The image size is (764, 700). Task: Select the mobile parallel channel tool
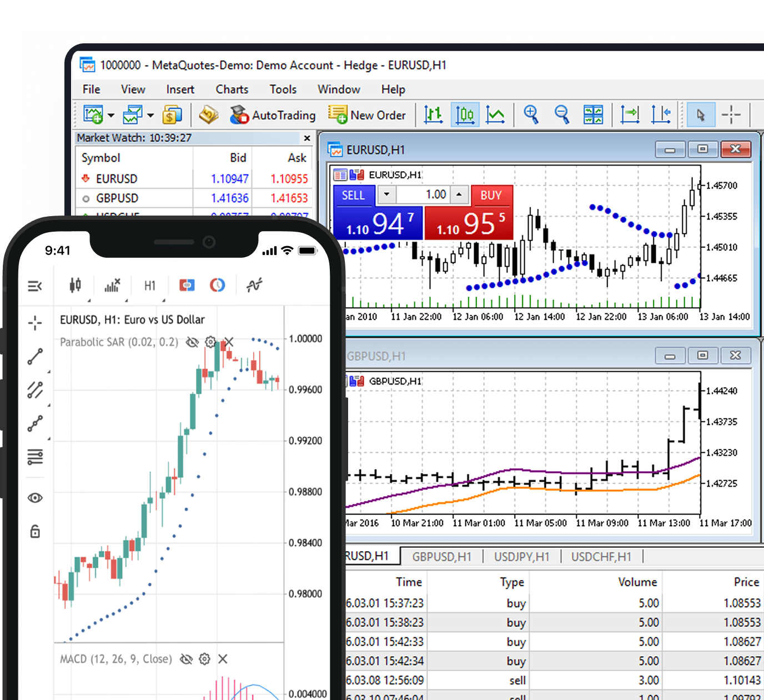[x=35, y=390]
